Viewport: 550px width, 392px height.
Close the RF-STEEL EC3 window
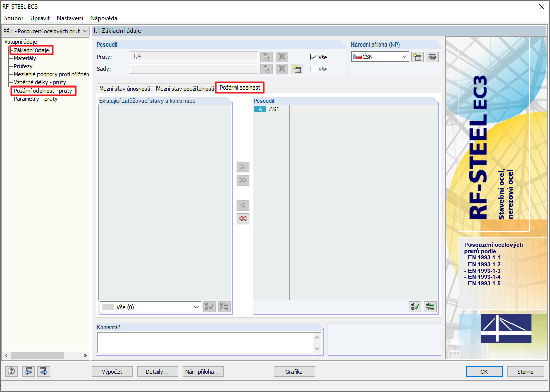point(541,7)
